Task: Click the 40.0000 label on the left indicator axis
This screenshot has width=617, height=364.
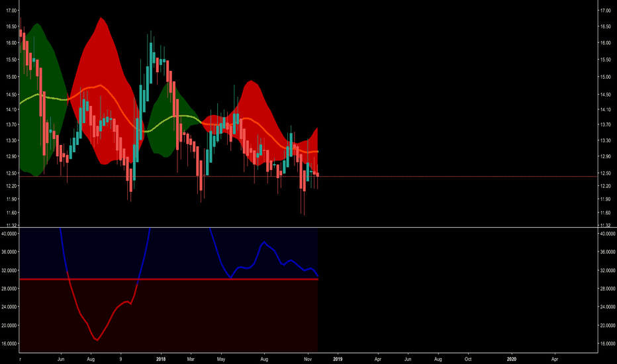Action: pos(9,234)
